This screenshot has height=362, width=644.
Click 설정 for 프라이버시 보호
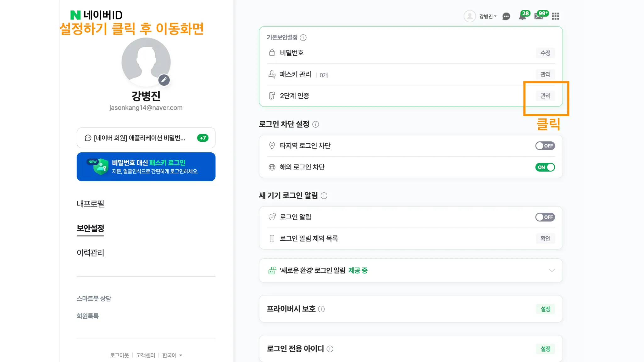(545, 309)
